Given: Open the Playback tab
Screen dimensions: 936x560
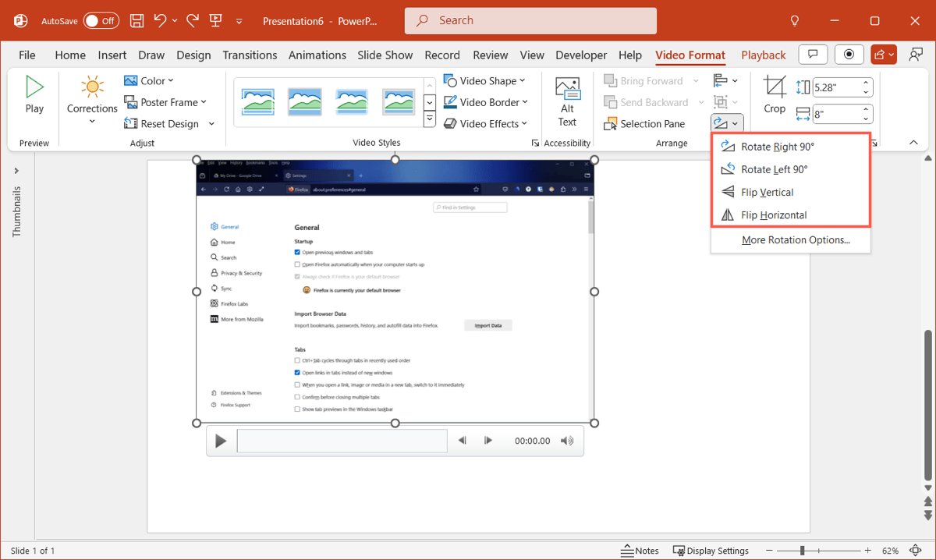Looking at the screenshot, I should [764, 55].
